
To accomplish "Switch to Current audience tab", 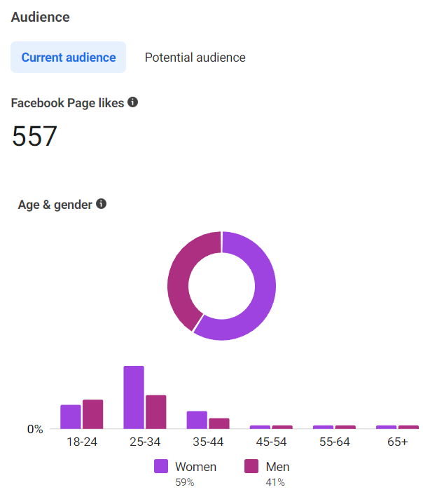I will point(69,57).
